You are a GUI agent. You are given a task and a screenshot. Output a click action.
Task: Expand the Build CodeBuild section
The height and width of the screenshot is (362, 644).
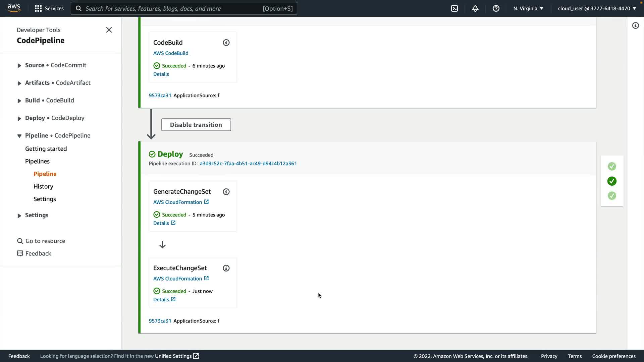[19, 101]
